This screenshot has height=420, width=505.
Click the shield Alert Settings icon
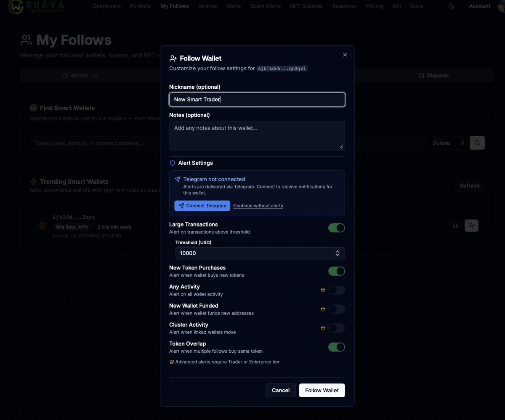click(x=172, y=163)
